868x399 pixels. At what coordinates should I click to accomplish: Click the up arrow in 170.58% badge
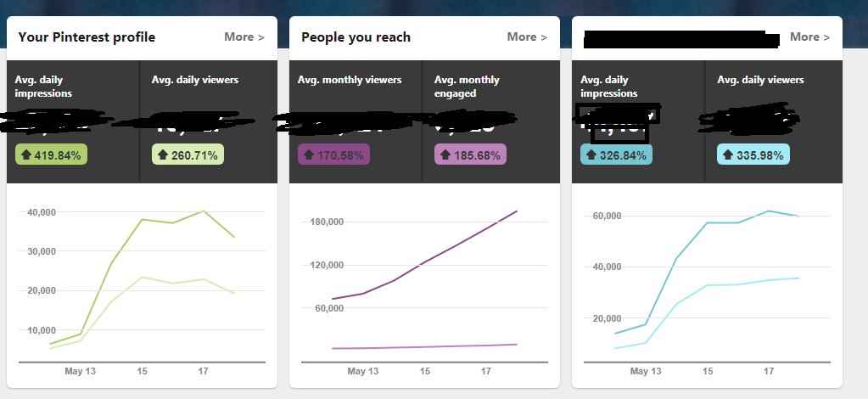(x=309, y=155)
